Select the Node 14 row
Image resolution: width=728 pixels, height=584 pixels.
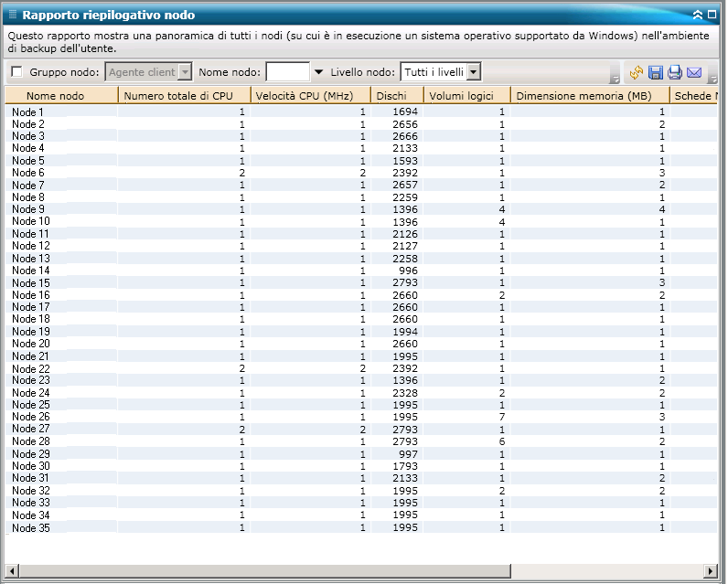361,271
